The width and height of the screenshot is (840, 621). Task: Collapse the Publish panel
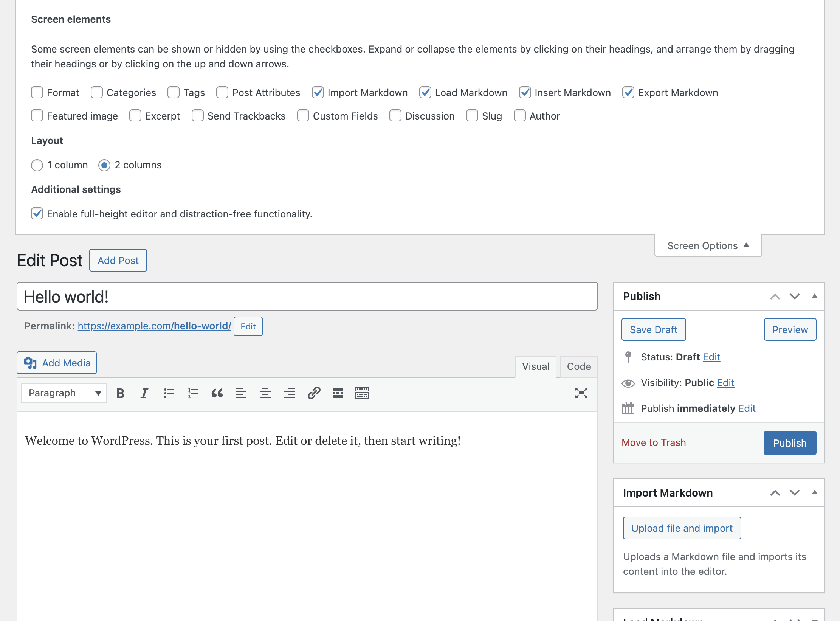[x=814, y=296]
